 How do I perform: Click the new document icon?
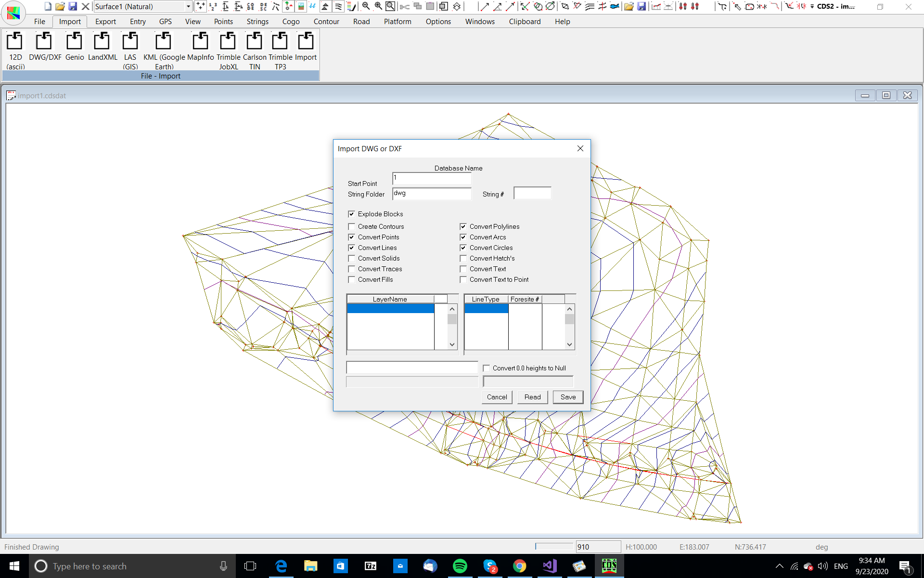[x=48, y=6]
